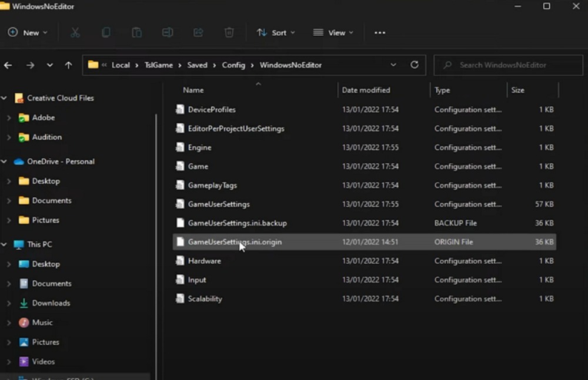
Task: Click Config in the address breadcrumb
Action: 233,65
